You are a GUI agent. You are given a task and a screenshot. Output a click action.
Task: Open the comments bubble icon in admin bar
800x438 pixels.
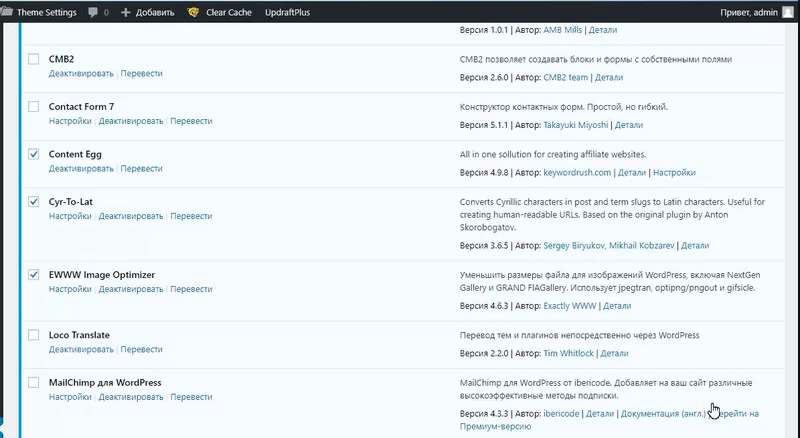click(x=93, y=12)
